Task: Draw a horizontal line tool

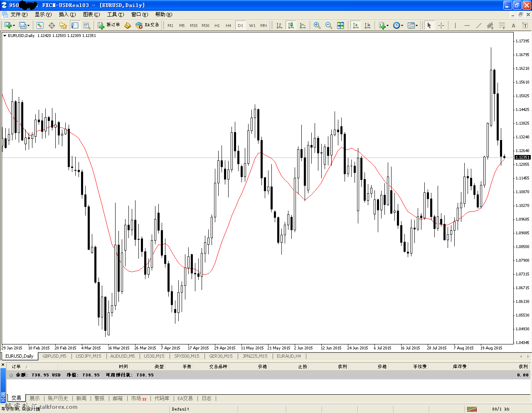Action: pyautogui.click(x=467, y=25)
